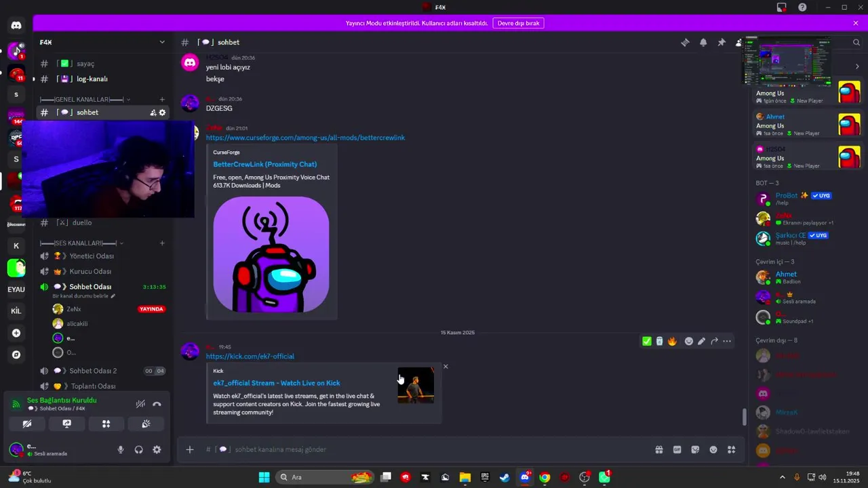Edit sohbet channel settings gear

(162, 113)
